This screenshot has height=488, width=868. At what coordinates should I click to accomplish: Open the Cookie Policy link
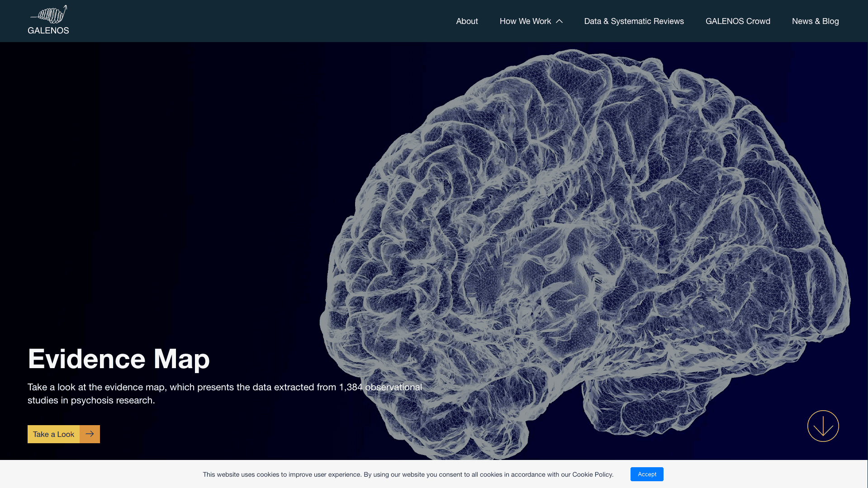point(592,474)
